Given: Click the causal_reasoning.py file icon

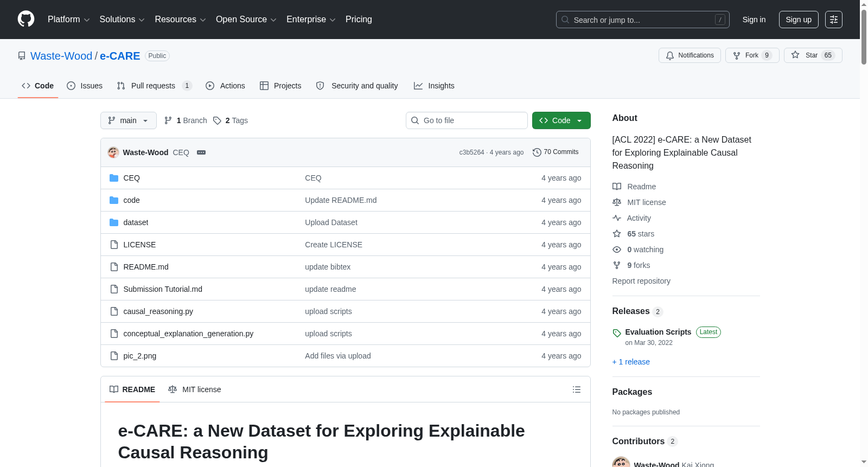Looking at the screenshot, I should pyautogui.click(x=114, y=311).
